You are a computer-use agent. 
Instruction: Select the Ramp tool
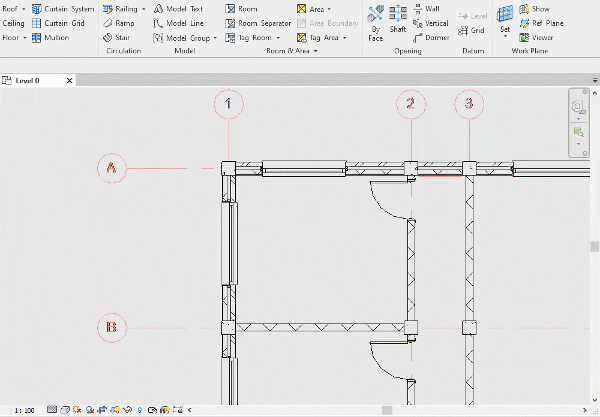pyautogui.click(x=119, y=23)
